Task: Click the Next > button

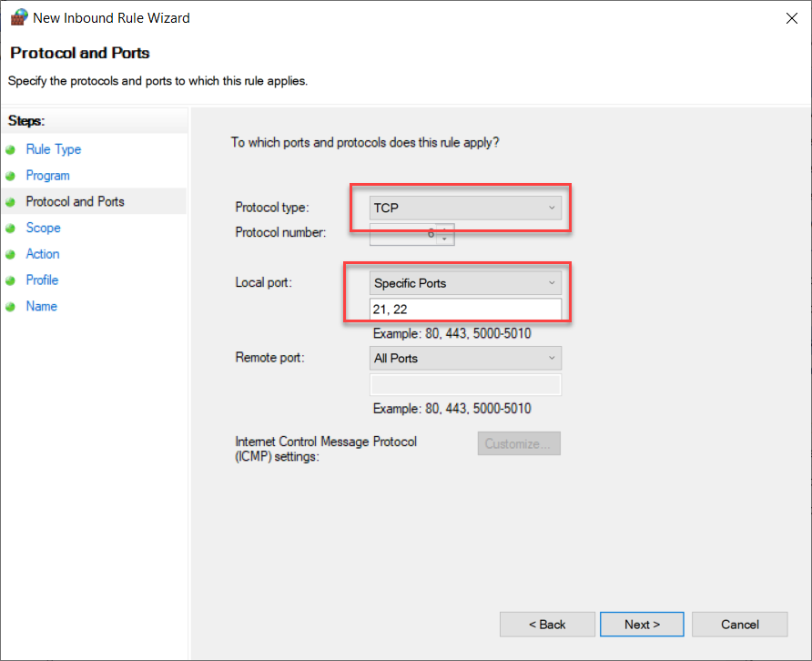Action: (x=642, y=625)
